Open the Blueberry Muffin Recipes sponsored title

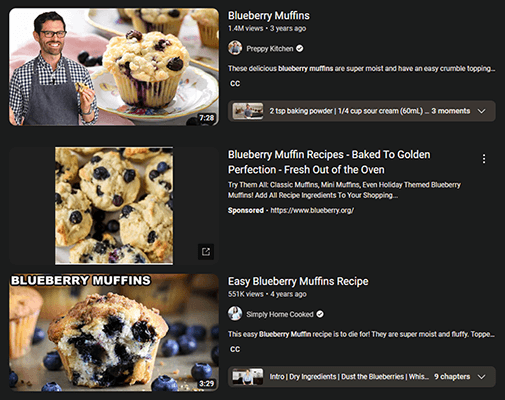point(329,162)
